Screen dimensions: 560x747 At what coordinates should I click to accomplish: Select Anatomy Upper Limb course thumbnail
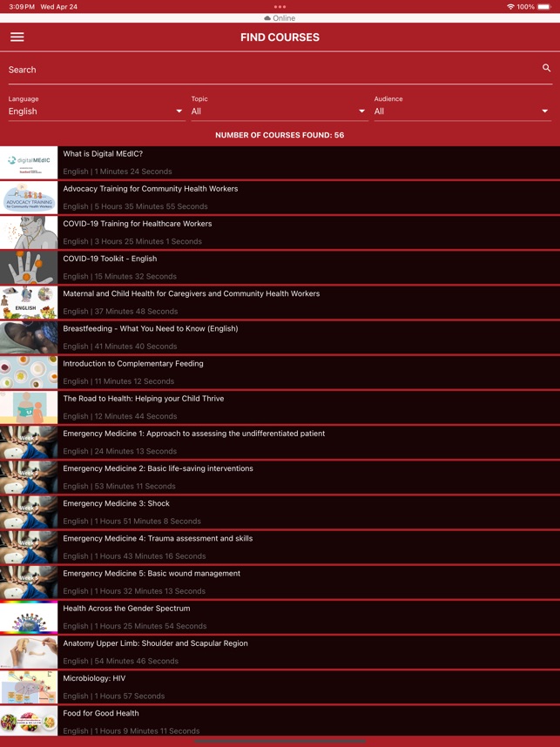tap(29, 651)
